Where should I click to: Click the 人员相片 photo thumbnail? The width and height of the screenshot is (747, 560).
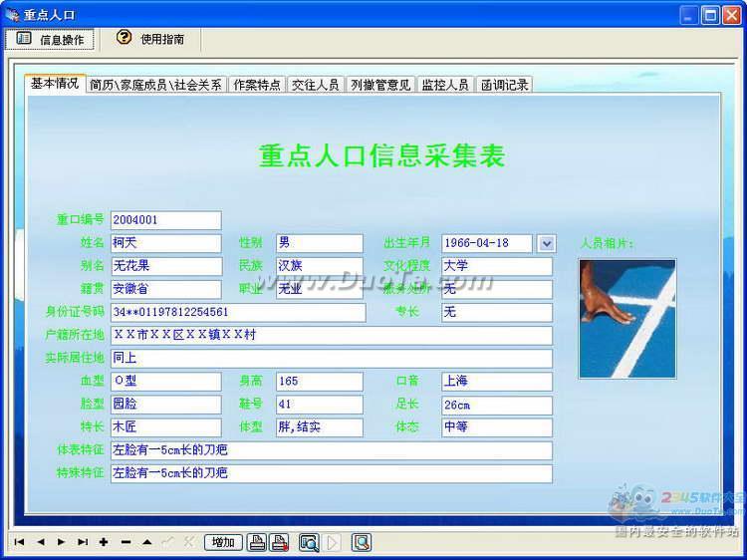[x=627, y=319]
